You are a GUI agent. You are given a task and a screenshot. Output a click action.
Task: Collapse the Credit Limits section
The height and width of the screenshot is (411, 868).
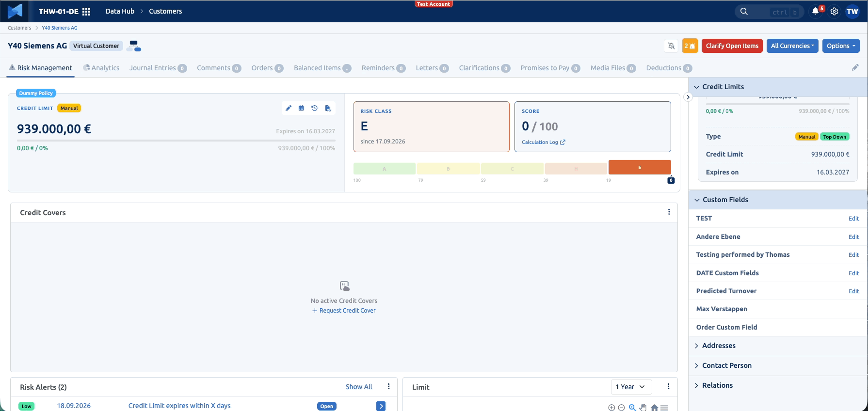click(x=778, y=87)
